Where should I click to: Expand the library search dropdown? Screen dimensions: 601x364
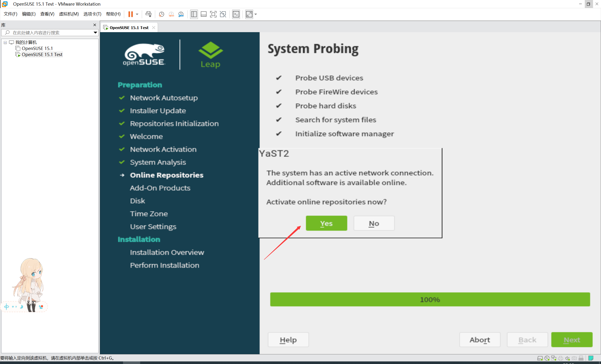95,33
